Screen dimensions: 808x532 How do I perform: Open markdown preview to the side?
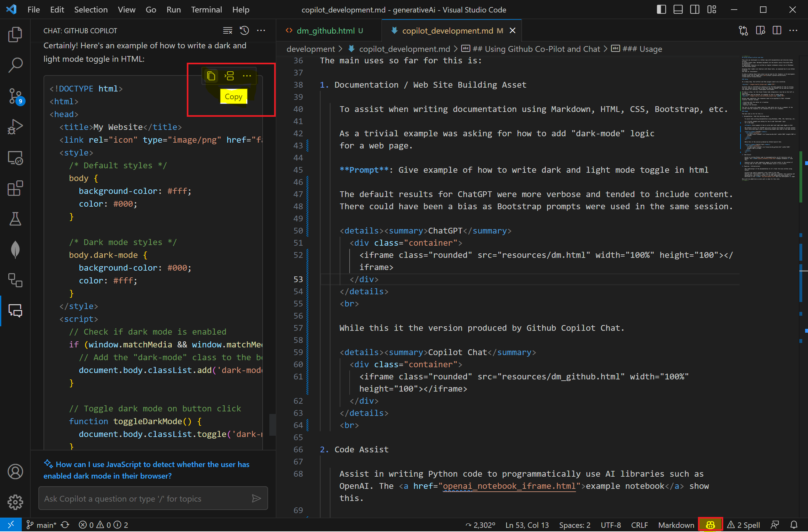(x=760, y=31)
